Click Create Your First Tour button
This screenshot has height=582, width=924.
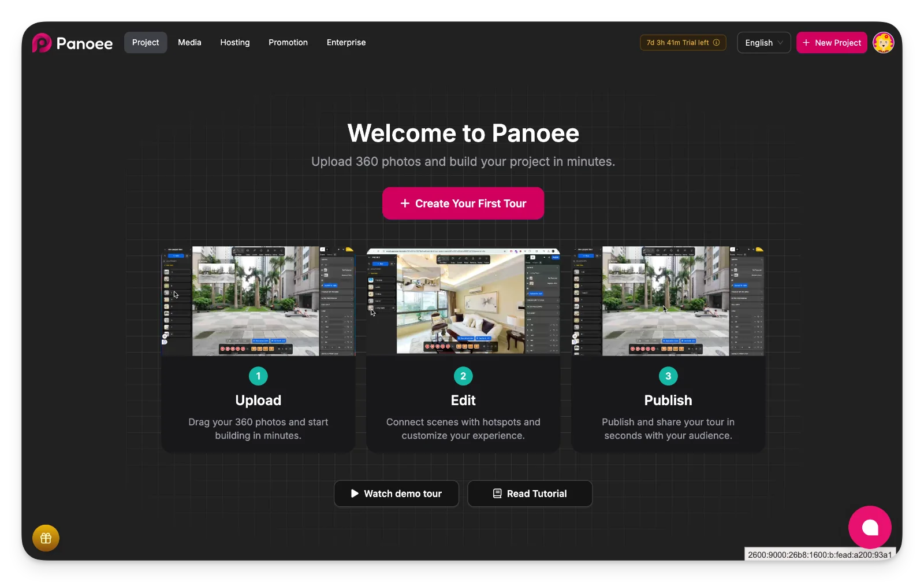463,203
